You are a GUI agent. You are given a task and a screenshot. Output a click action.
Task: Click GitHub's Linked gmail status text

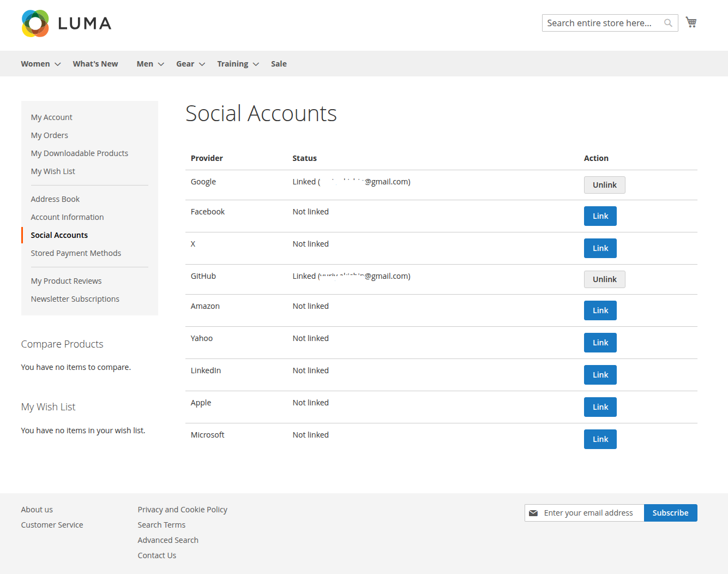352,276
